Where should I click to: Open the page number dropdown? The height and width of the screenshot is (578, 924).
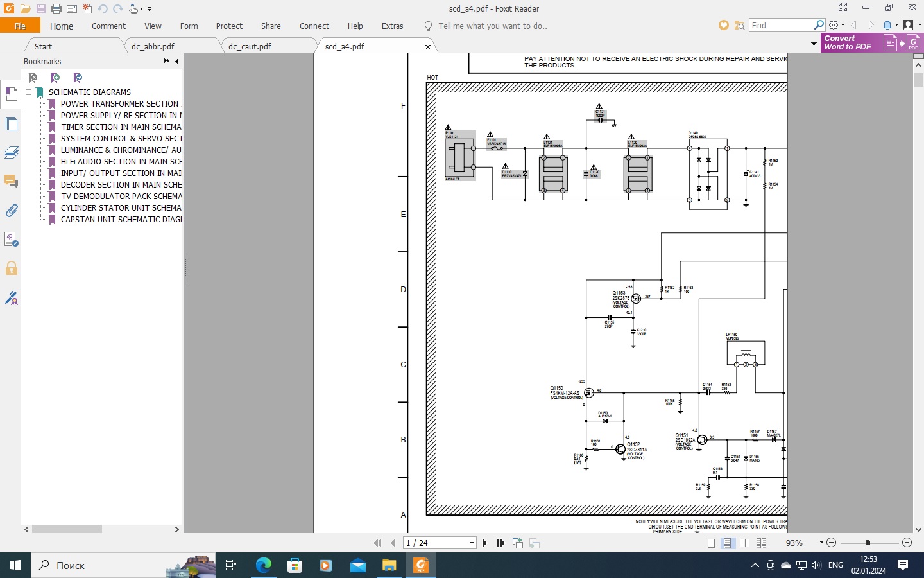(472, 543)
